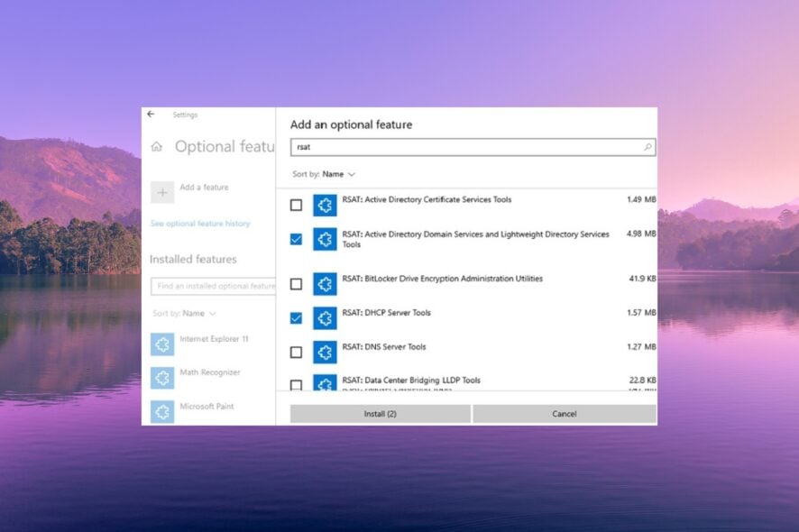This screenshot has width=799, height=532.
Task: Click the Cancel button
Action: click(565, 414)
